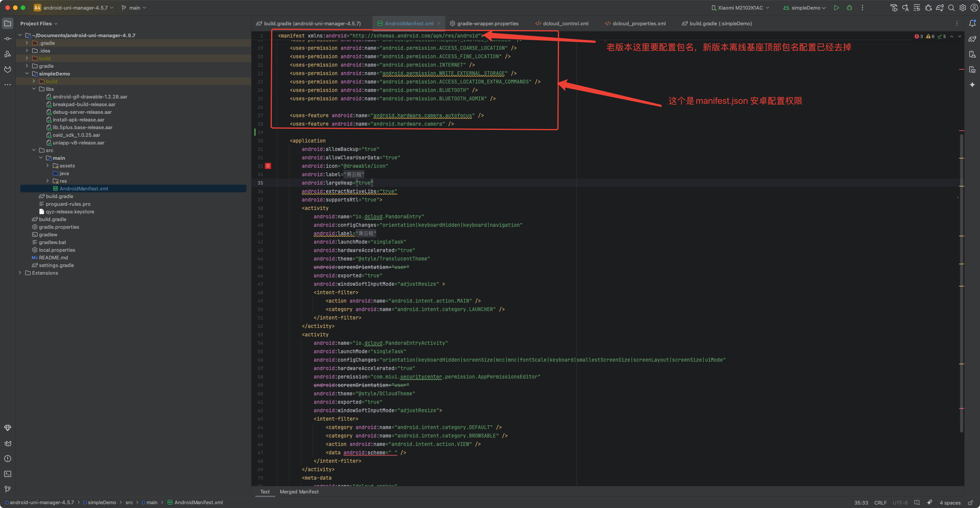Collapse the libs folder

click(x=34, y=89)
